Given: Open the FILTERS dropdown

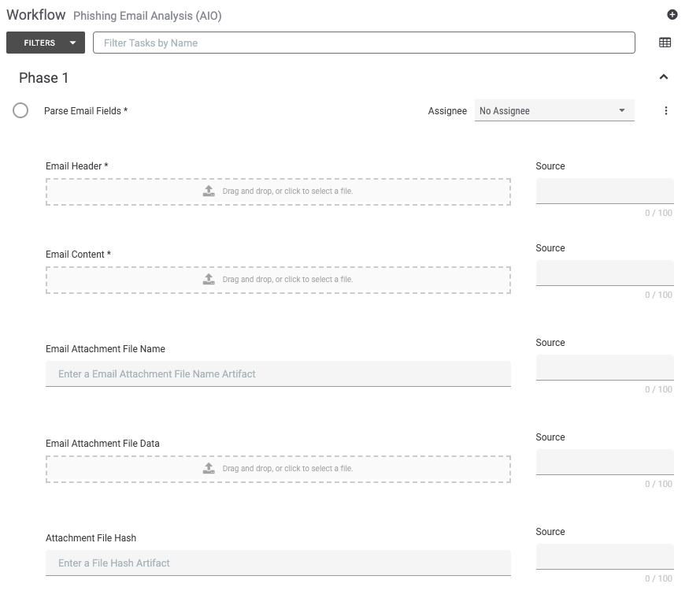Looking at the screenshot, I should point(46,43).
